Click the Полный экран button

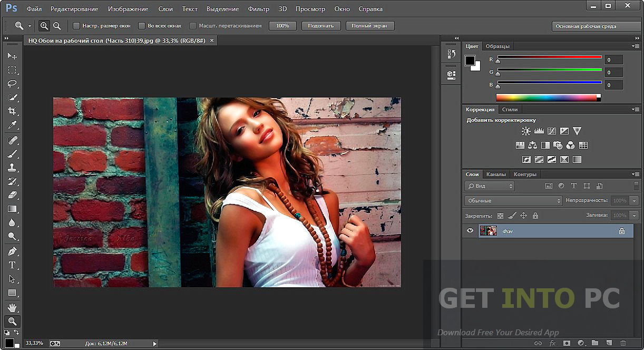(370, 26)
